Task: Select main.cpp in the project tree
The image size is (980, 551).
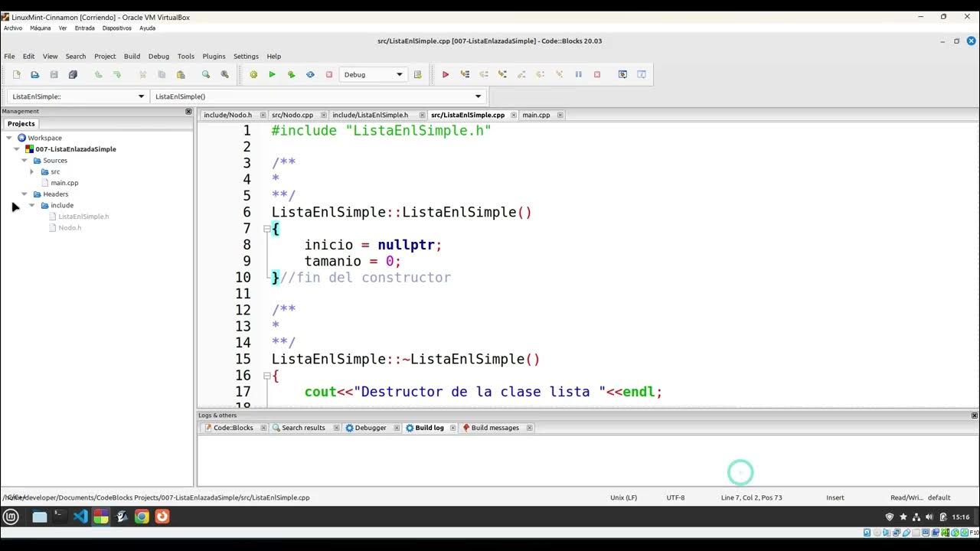Action: coord(64,183)
